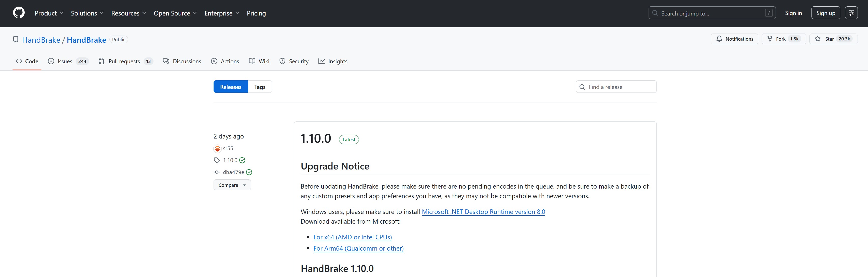868x277 pixels.
Task: Click the sr55 avatar image
Action: [217, 148]
